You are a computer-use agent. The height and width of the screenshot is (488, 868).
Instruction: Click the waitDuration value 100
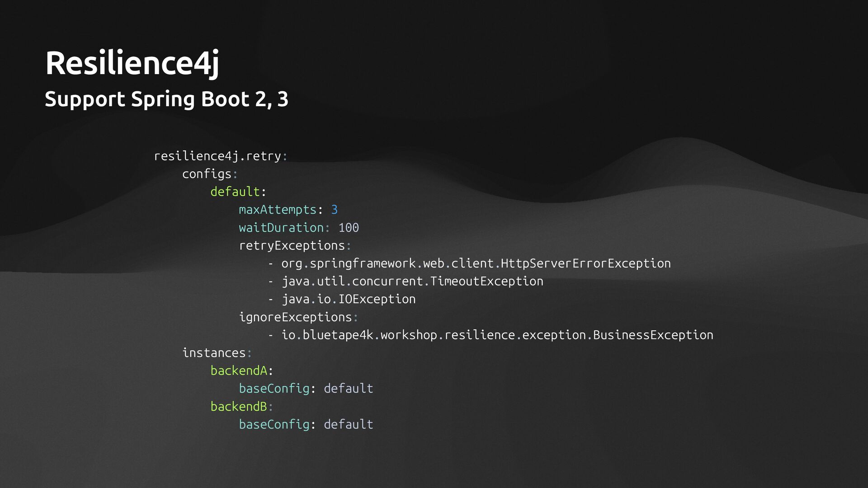click(349, 228)
